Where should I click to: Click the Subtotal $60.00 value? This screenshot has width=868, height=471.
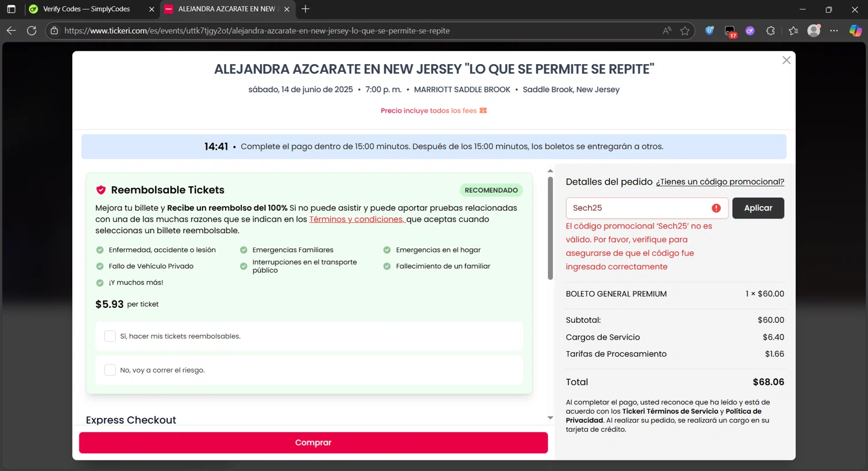pos(771,320)
